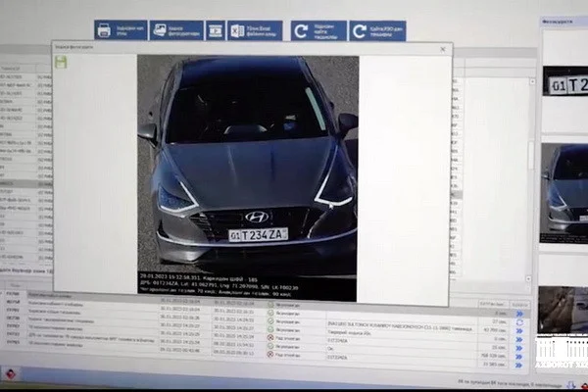This screenshot has width=588, height=392.
Task: Save the photo using the green floppy icon
Action: click(61, 62)
